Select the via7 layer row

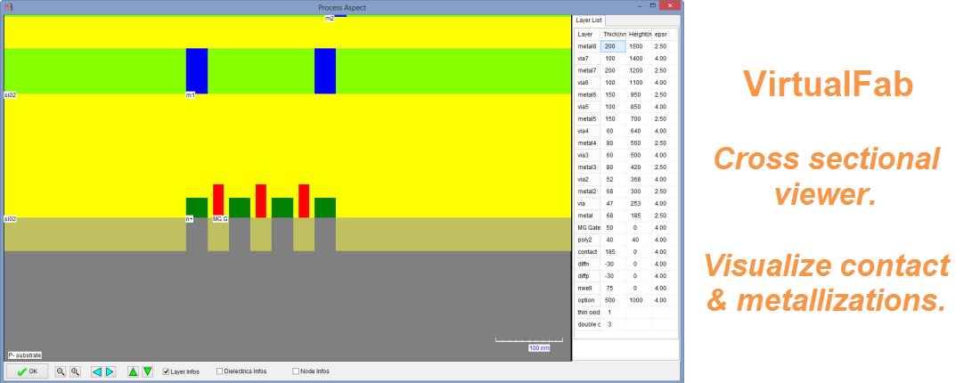tap(626, 58)
